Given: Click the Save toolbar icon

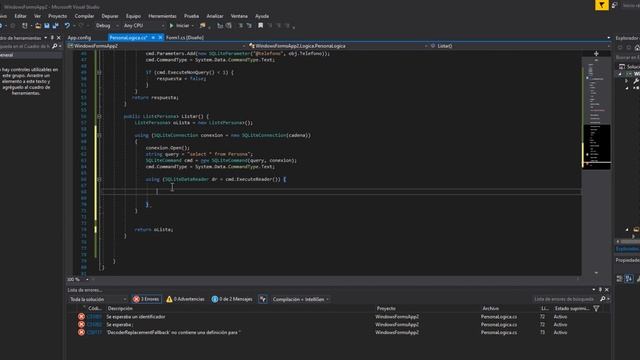Looking at the screenshot, I should click(47, 26).
